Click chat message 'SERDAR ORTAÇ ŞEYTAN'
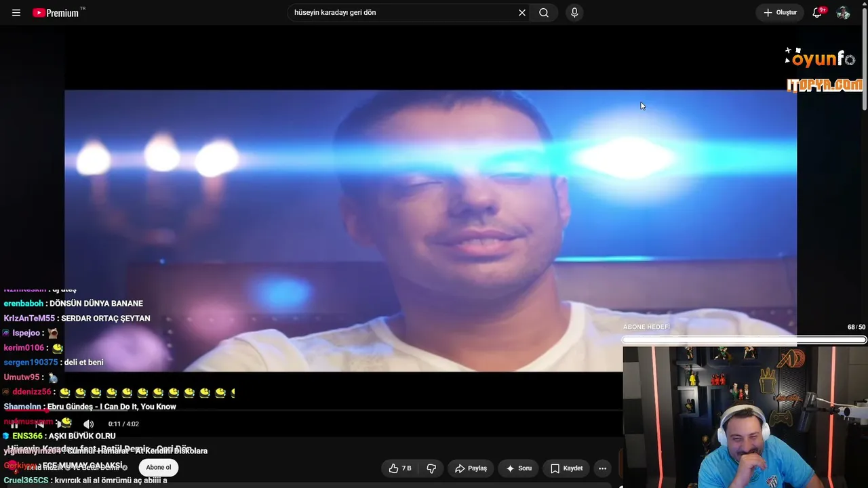868x488 pixels. [x=106, y=319]
